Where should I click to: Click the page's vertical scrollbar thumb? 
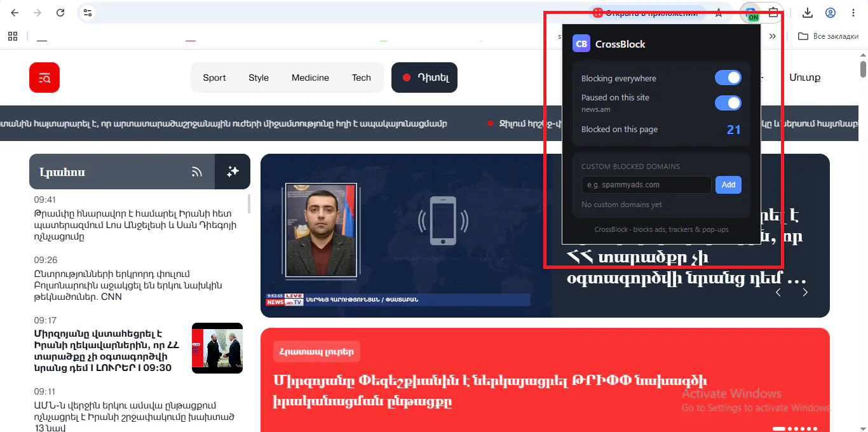coord(864,69)
